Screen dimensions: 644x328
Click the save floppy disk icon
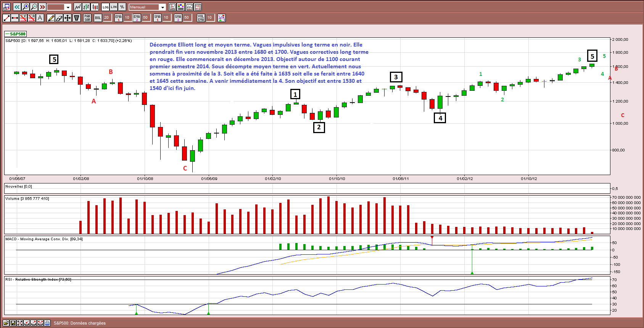tap(13, 323)
